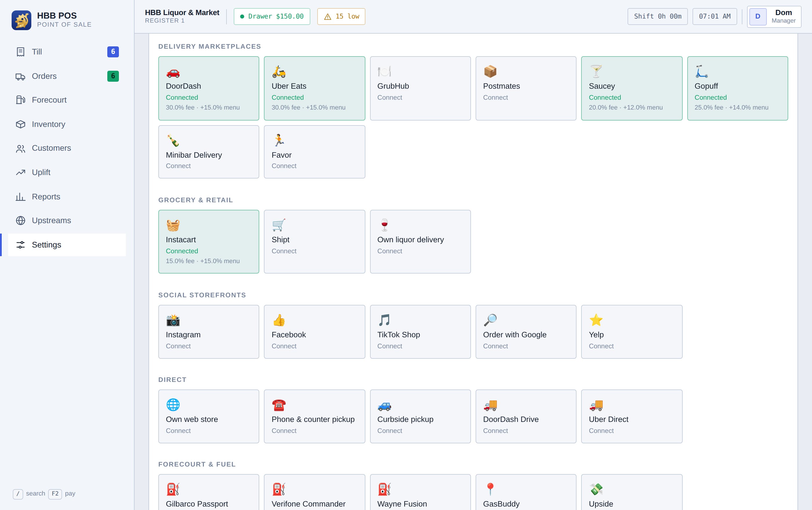Image resolution: width=812 pixels, height=510 pixels.
Task: Navigate to Inventory
Action: pyautogui.click(x=67, y=124)
